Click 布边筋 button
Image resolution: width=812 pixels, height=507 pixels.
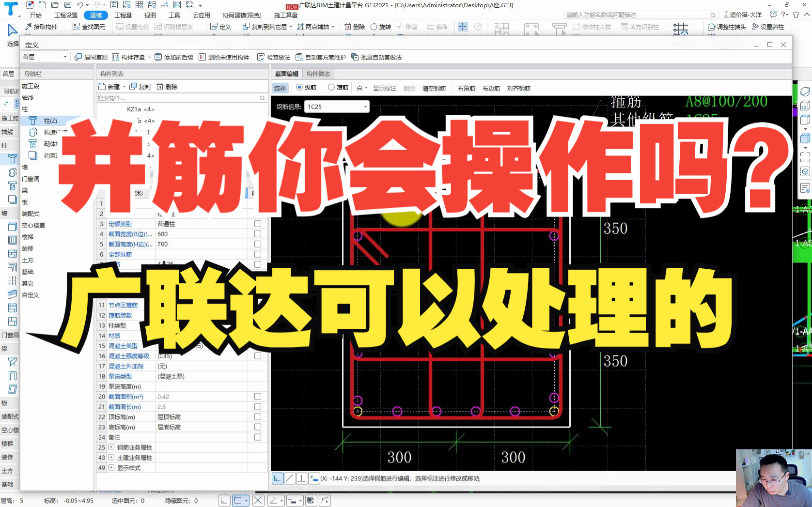point(491,88)
